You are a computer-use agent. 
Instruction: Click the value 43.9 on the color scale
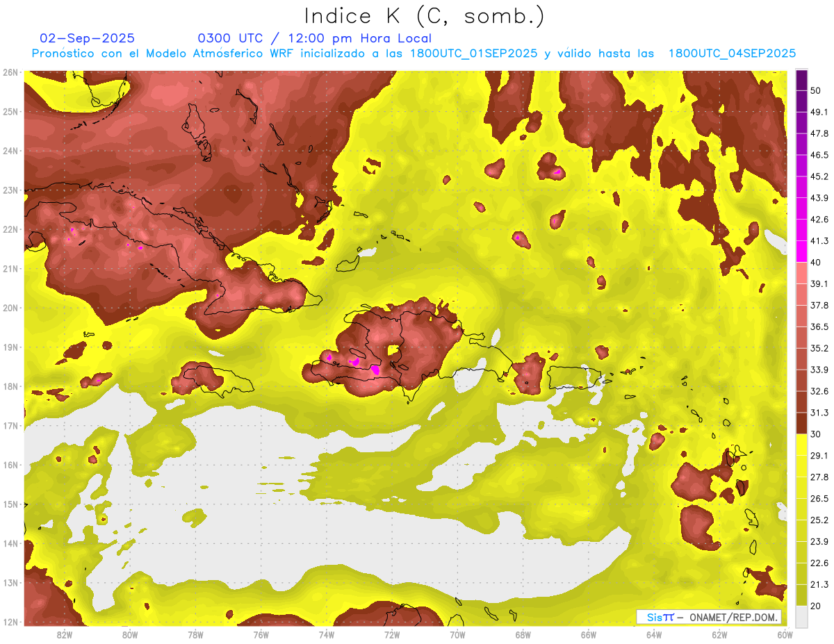819,198
